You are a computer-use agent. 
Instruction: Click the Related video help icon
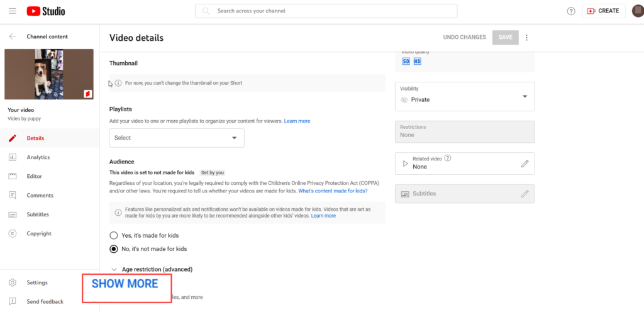pyautogui.click(x=448, y=158)
